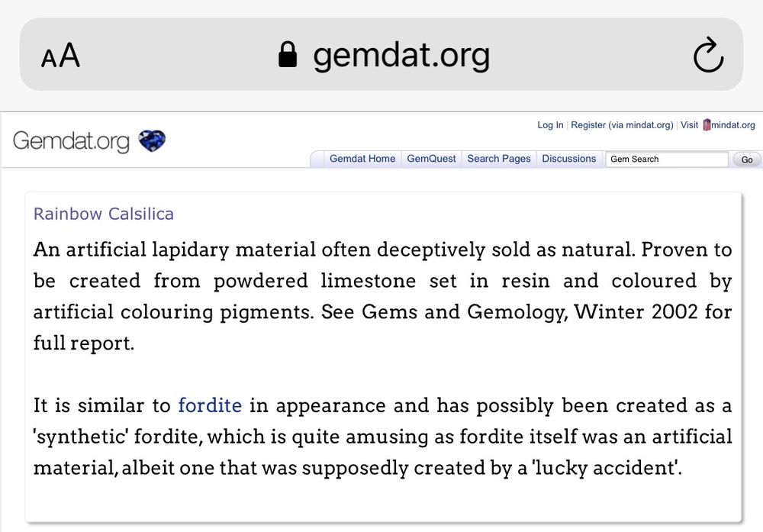Focus the Gem Search input field
This screenshot has width=763, height=532.
pos(667,159)
